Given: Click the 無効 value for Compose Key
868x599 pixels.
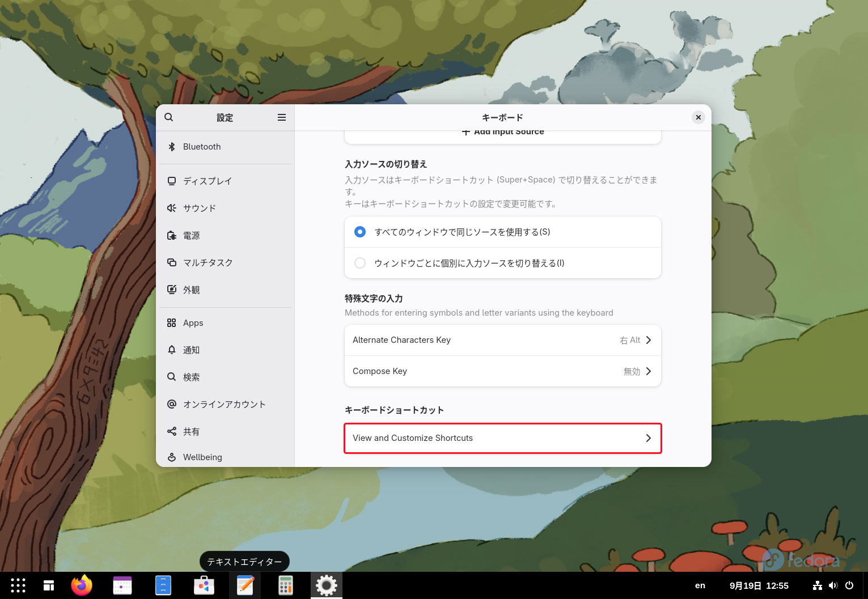Looking at the screenshot, I should pyautogui.click(x=632, y=371).
